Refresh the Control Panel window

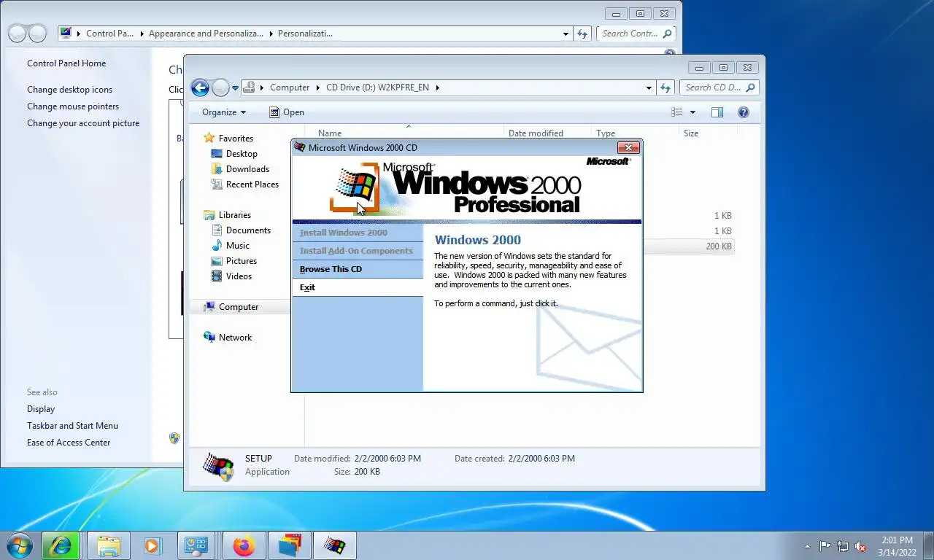(x=582, y=34)
